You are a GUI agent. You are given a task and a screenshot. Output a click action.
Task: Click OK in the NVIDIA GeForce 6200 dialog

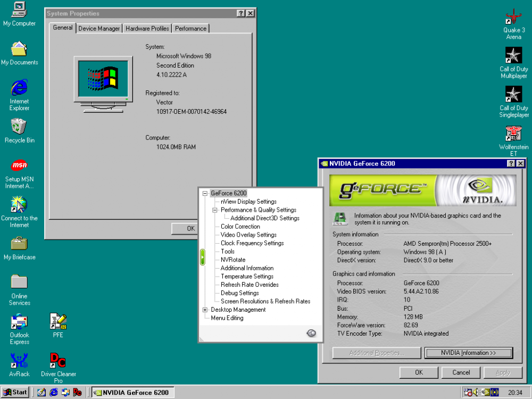pyautogui.click(x=419, y=372)
